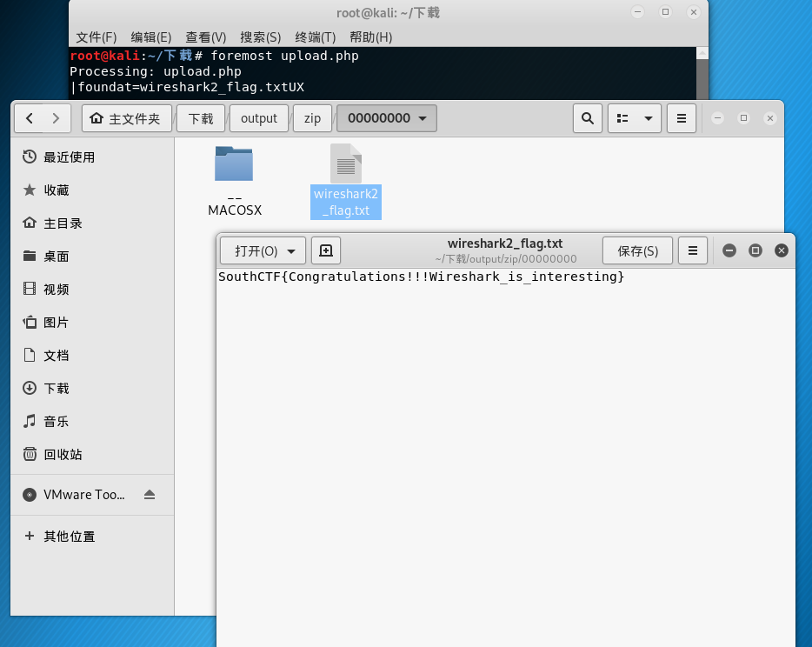Open 其他位置 other locations in sidebar
The width and height of the screenshot is (812, 647).
(x=70, y=537)
